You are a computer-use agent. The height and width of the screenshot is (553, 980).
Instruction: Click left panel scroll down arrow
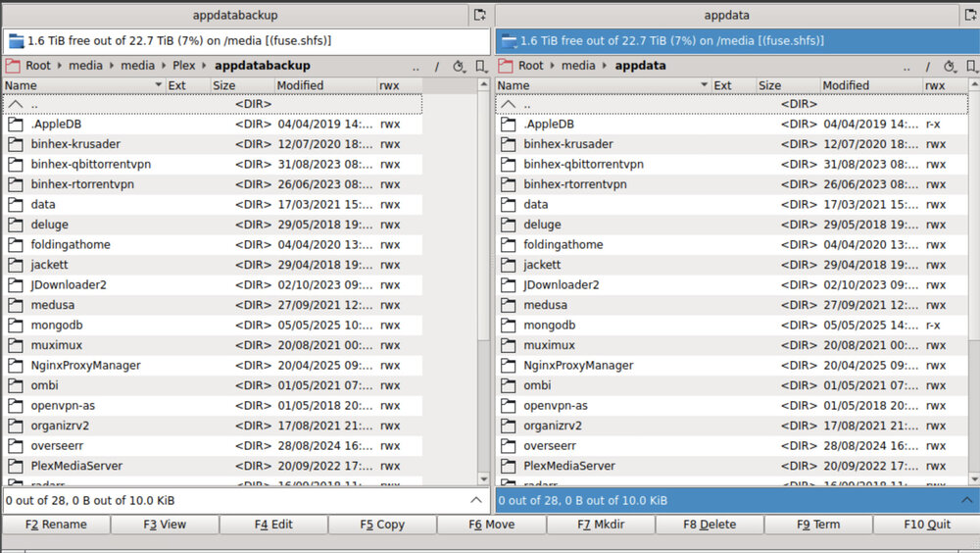click(484, 479)
